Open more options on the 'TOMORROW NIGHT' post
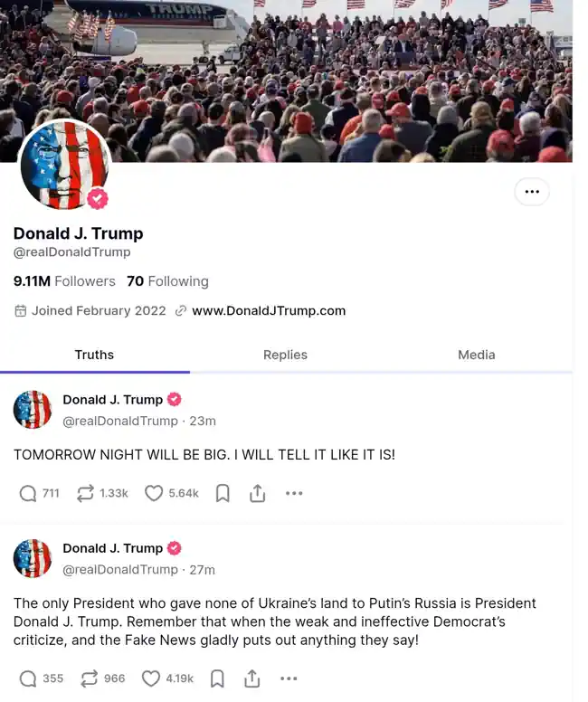This screenshot has width=588, height=702. [x=294, y=493]
